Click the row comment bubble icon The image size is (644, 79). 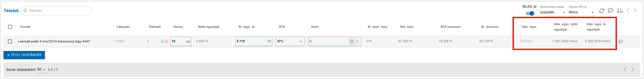(621, 41)
